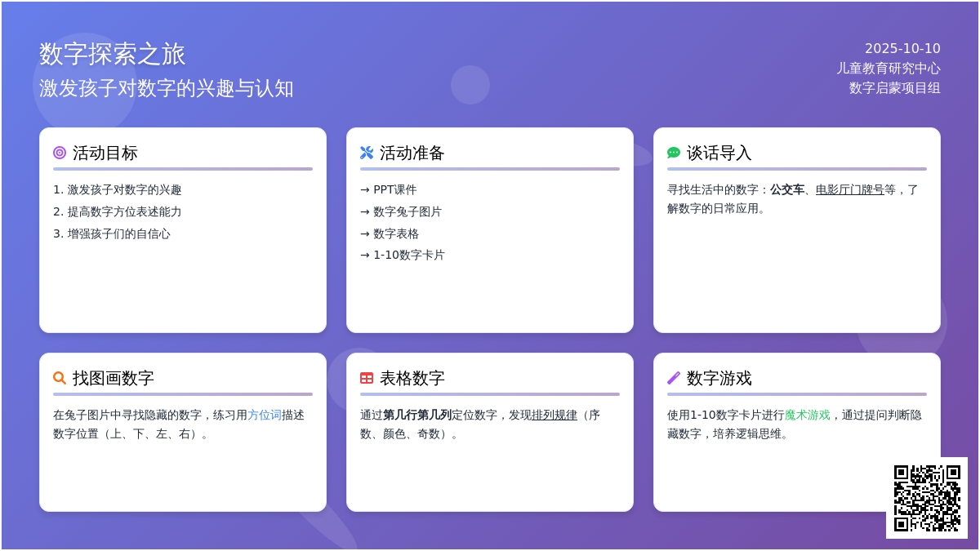Screen dimensions: 980x551
Task: Click the bold text 第几行第几列
Action: pos(416,415)
